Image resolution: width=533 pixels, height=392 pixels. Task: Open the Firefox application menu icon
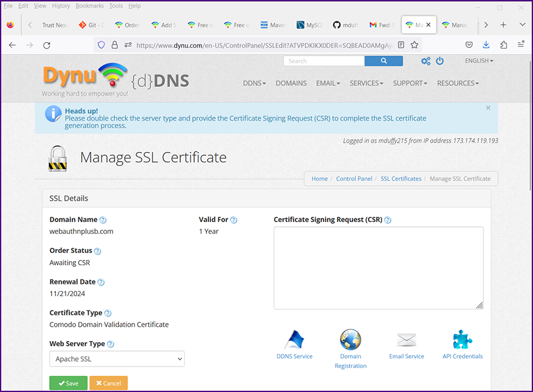point(521,44)
